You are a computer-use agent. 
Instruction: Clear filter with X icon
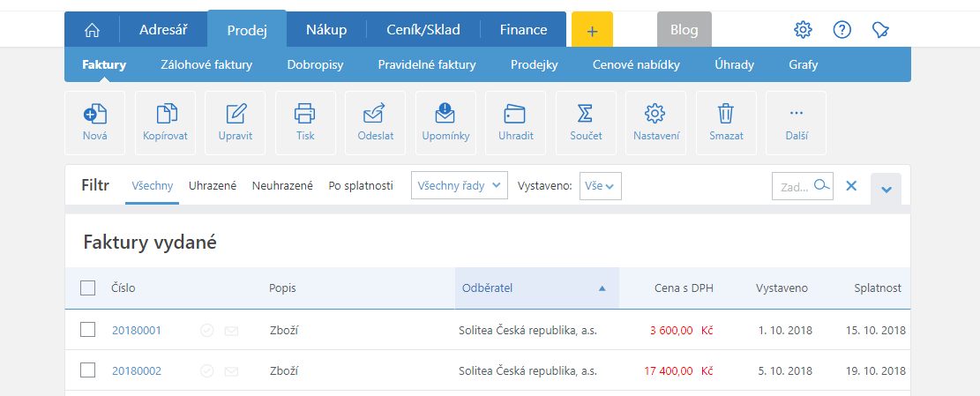click(850, 185)
